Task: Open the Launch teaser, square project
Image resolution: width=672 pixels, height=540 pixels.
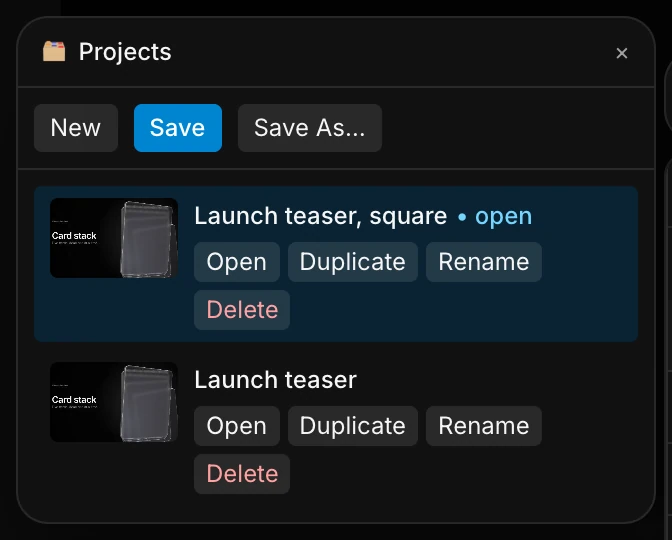Action: tap(237, 262)
